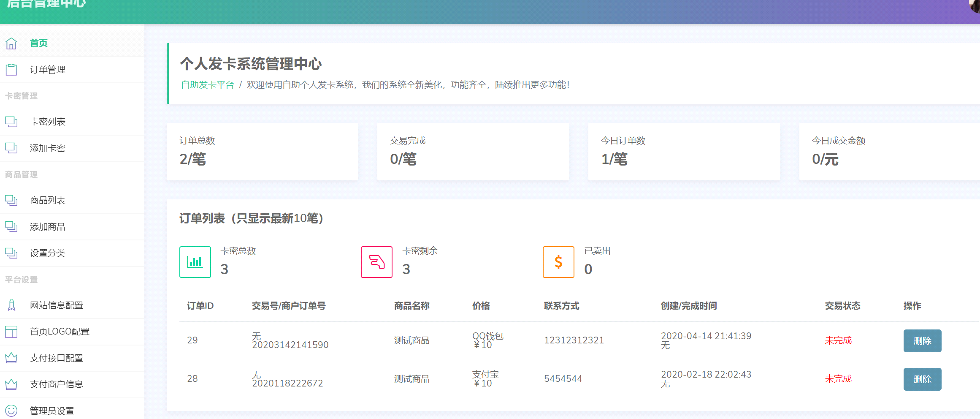Click the 添加商品 icon
Viewport: 980px width, 419px height.
tap(11, 226)
